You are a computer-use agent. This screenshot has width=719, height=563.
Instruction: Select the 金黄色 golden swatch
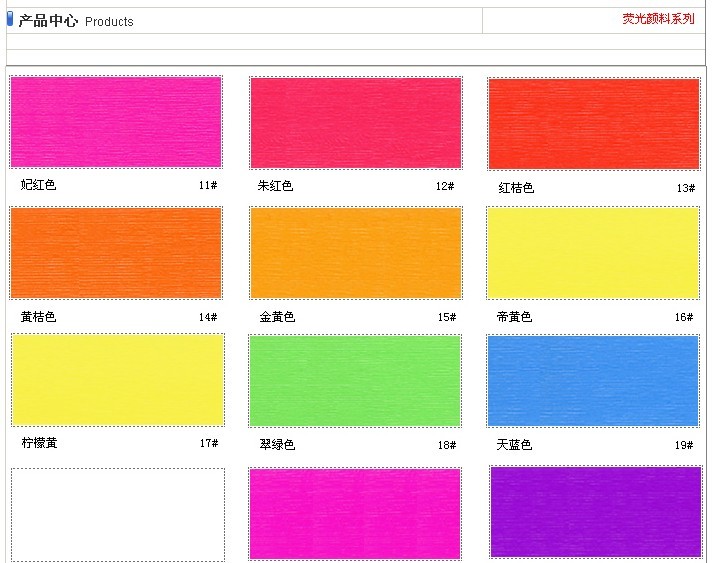(356, 253)
